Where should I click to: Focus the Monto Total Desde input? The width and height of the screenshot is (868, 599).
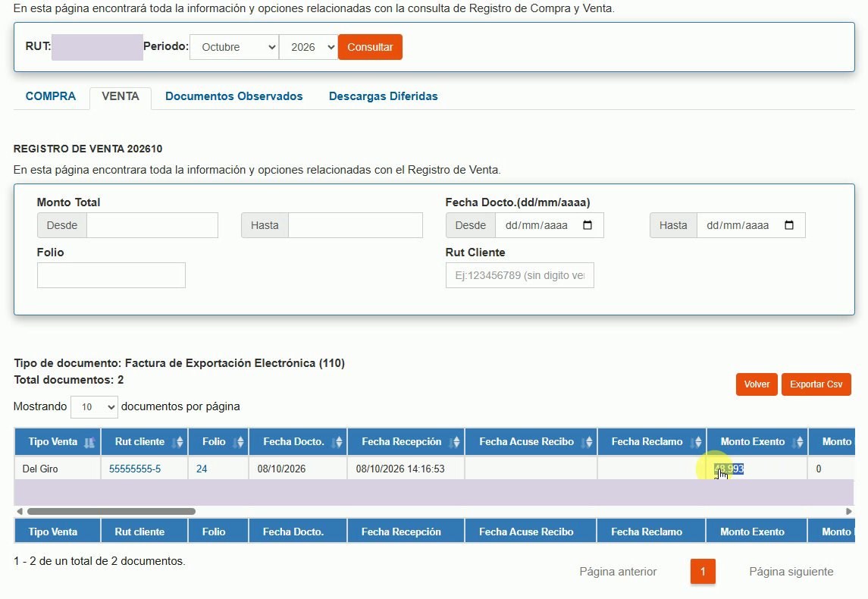tap(152, 225)
